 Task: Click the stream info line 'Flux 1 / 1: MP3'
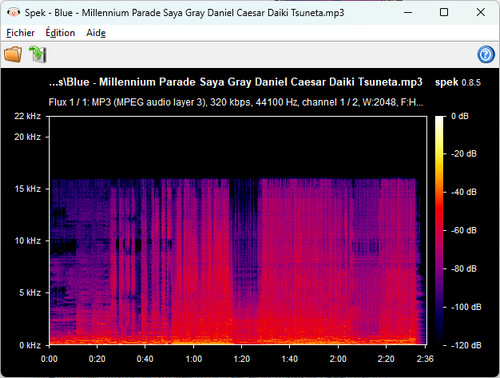click(236, 102)
